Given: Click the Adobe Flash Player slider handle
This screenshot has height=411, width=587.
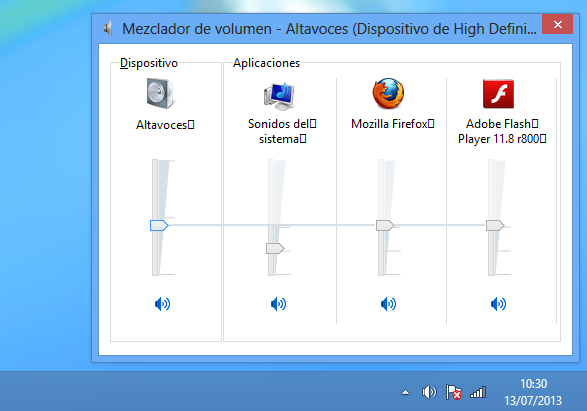Looking at the screenshot, I should (495, 225).
